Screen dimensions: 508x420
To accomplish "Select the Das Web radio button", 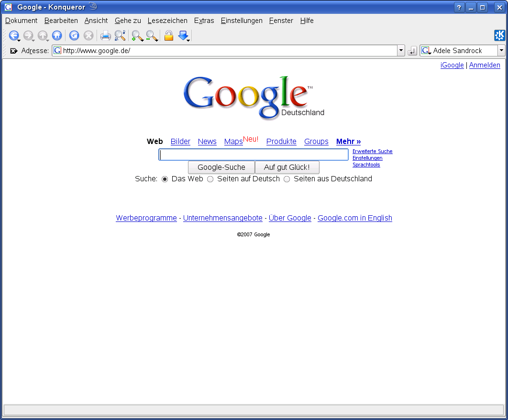I will [165, 179].
